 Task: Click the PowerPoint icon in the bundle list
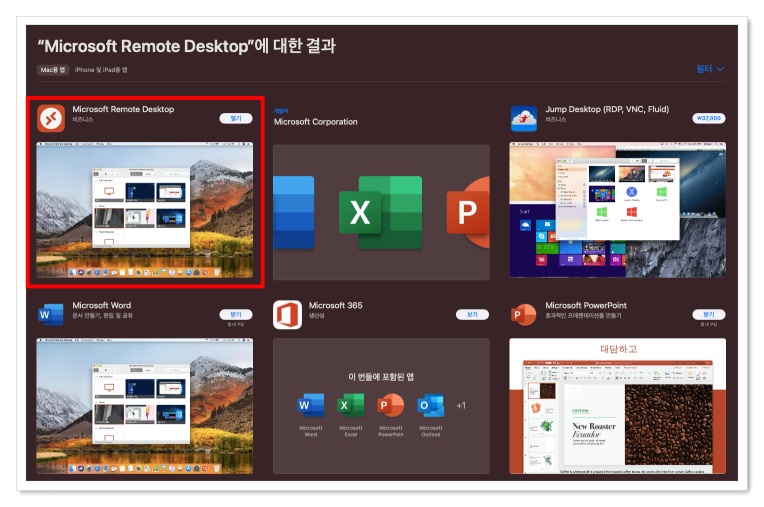coord(391,405)
